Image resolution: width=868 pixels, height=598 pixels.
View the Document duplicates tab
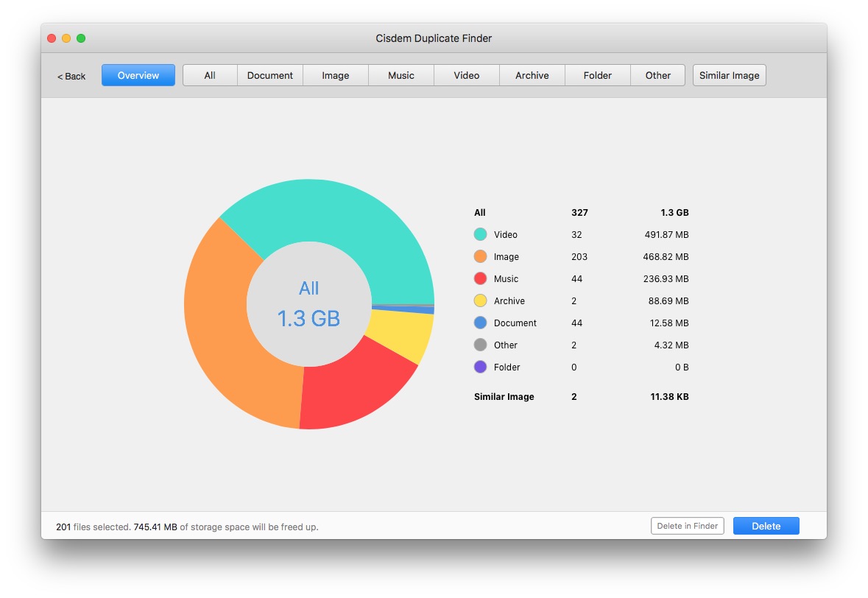coord(269,74)
